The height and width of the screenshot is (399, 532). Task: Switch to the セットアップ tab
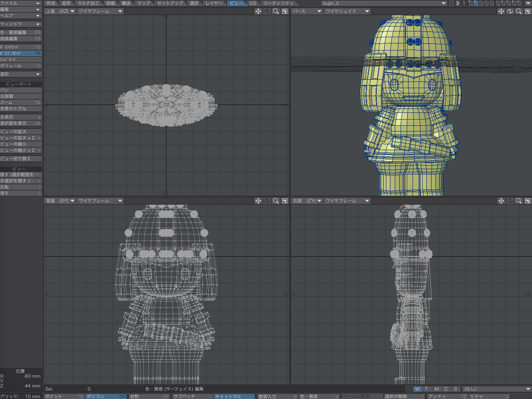pyautogui.click(x=170, y=3)
